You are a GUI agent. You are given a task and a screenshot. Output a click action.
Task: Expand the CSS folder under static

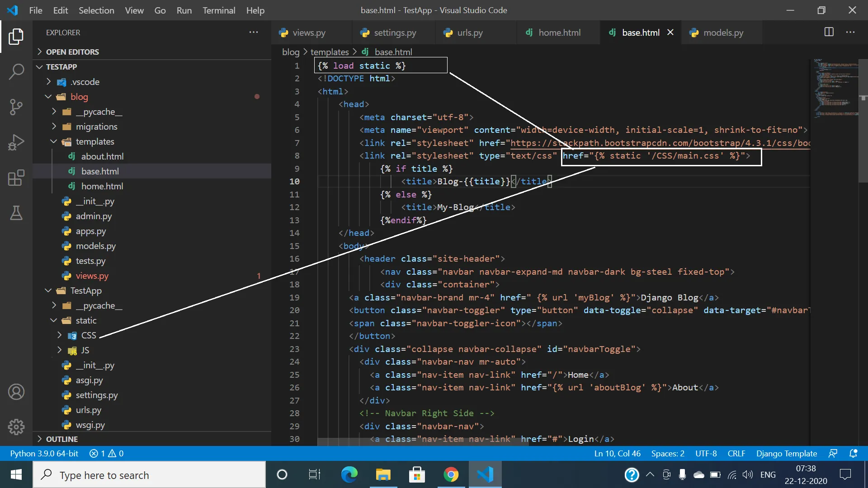(88, 335)
